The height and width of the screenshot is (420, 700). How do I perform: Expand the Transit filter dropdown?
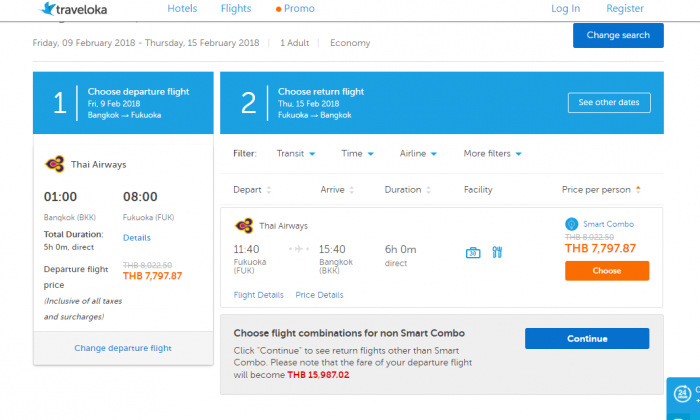[x=296, y=154]
